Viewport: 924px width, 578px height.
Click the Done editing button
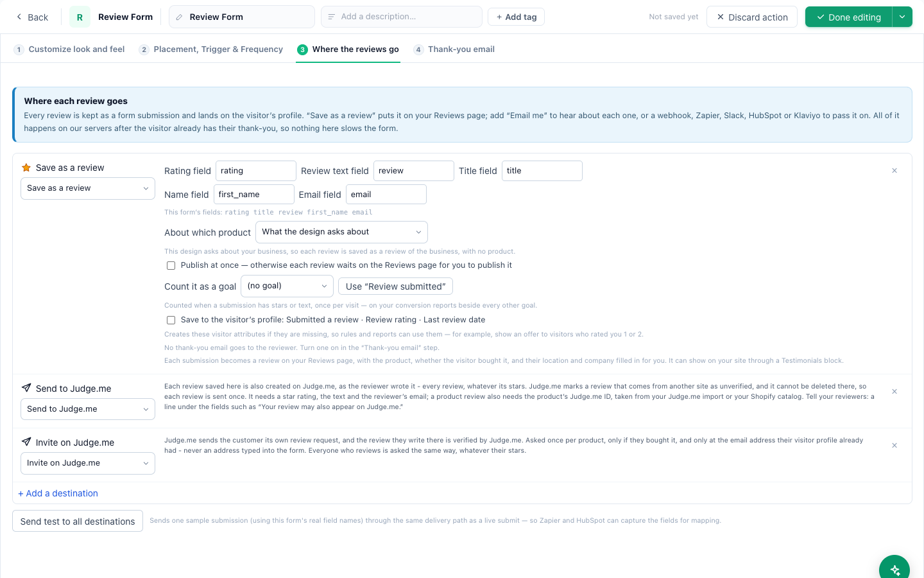click(848, 17)
